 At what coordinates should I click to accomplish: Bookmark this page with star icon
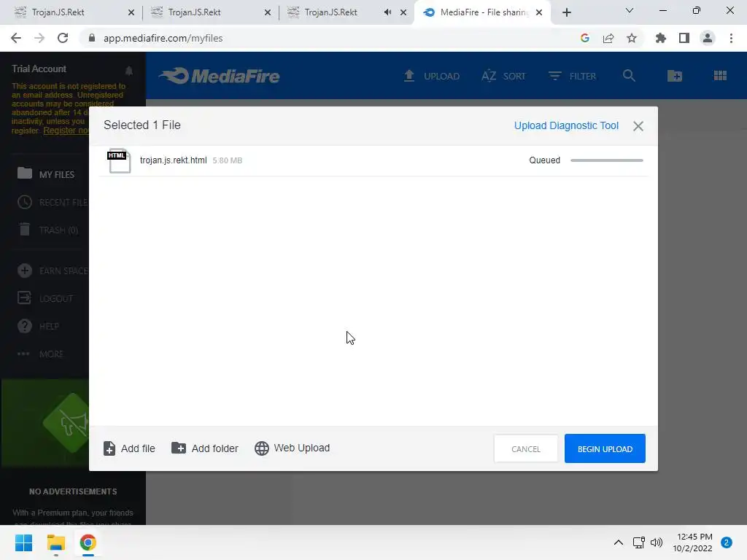[x=632, y=38]
